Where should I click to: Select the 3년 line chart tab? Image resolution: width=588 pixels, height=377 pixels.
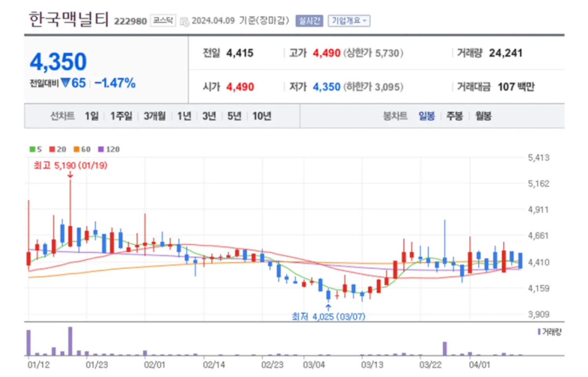[209, 116]
